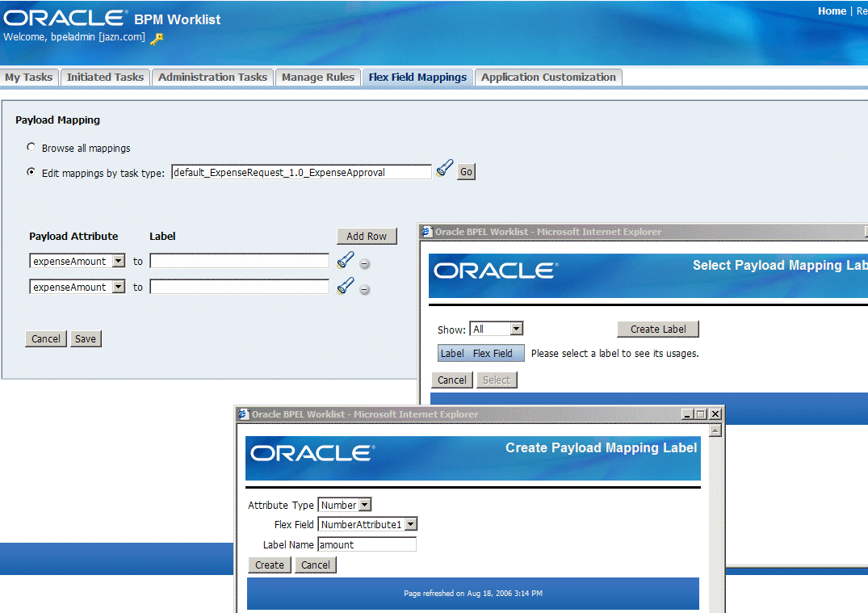Select Browse all mappings radio button
The height and width of the screenshot is (613, 868).
point(31,147)
